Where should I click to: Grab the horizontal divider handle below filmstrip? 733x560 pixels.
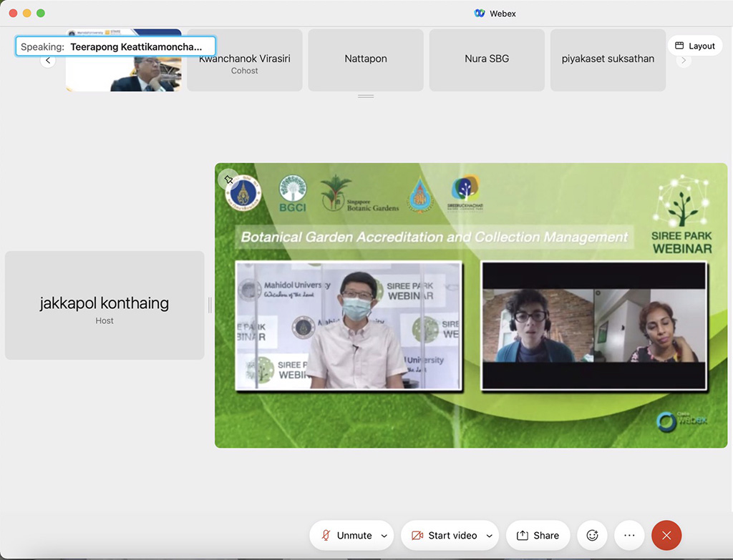pyautogui.click(x=366, y=96)
